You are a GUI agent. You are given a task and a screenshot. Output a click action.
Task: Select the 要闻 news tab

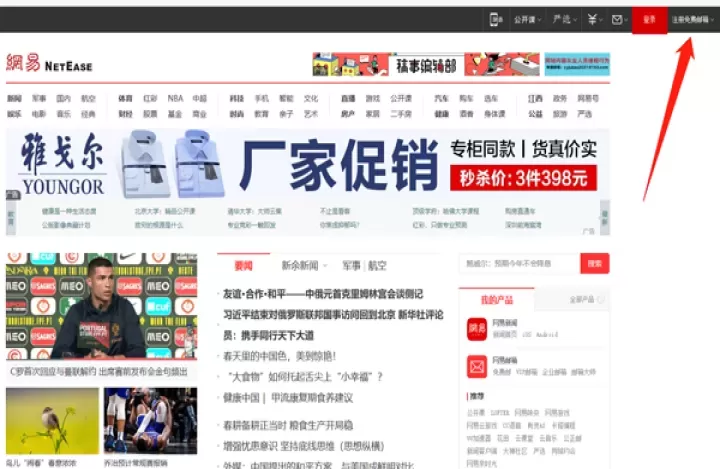point(243,266)
